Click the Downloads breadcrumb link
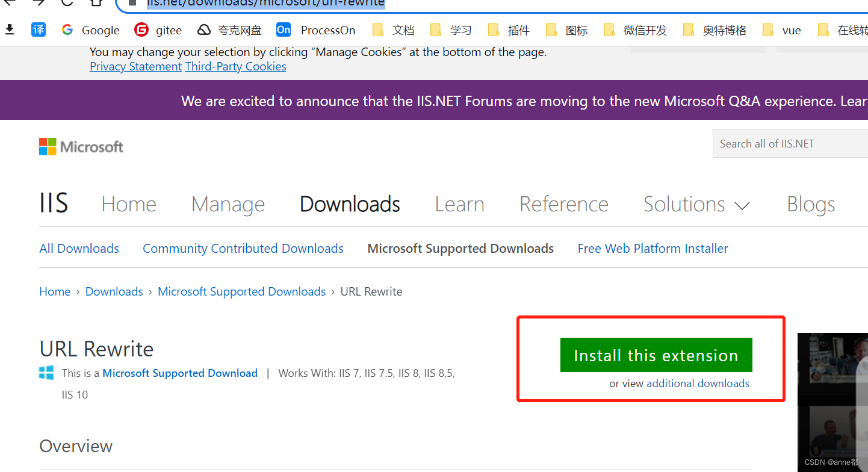 (114, 291)
